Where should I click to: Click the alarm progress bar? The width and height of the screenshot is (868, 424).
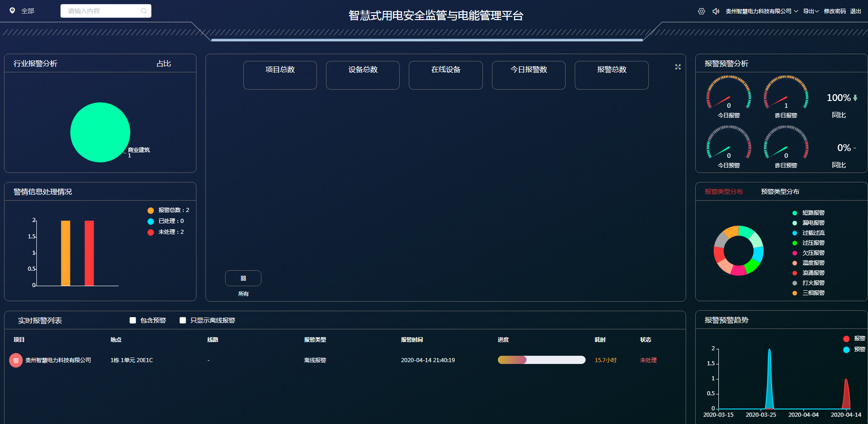click(x=541, y=360)
